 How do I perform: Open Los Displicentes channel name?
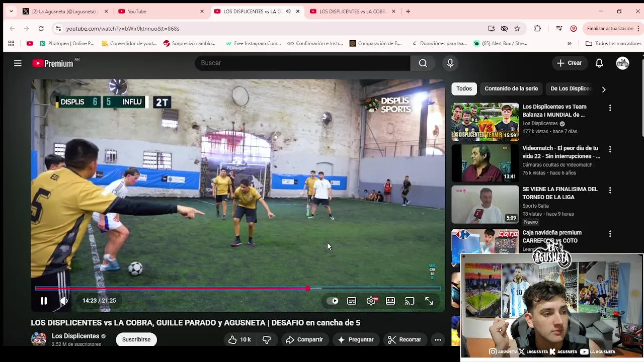pos(75,336)
